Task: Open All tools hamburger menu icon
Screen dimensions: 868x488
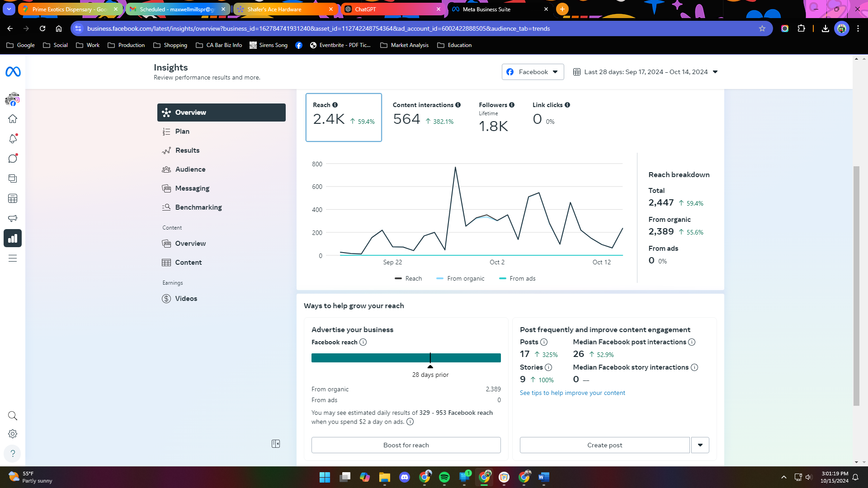Action: [13, 258]
